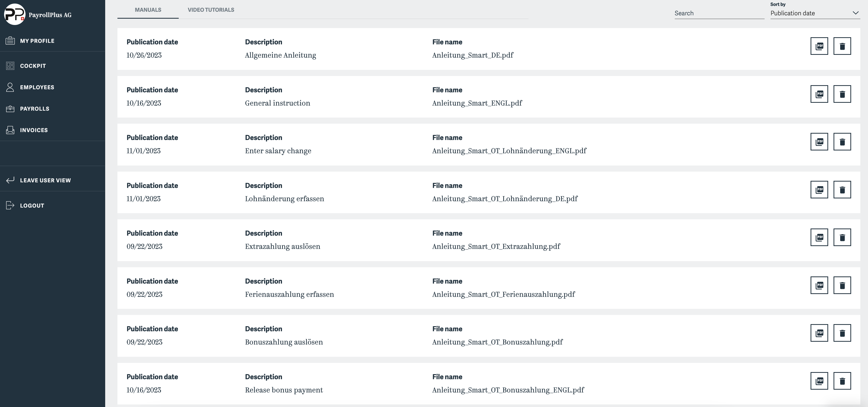The width and height of the screenshot is (868, 407).
Task: Click Leave User View
Action: tap(45, 180)
